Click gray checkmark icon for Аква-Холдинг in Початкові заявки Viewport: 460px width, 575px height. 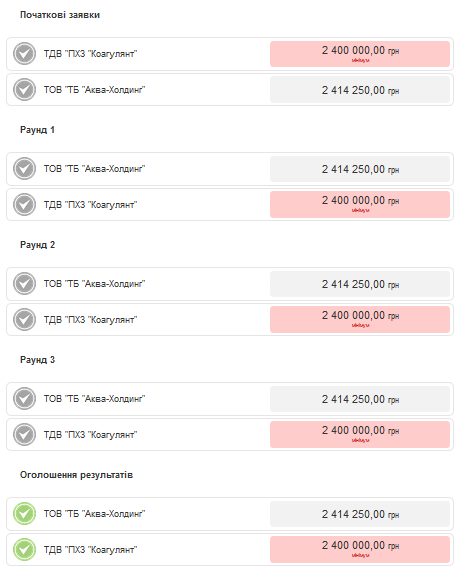(x=24, y=90)
